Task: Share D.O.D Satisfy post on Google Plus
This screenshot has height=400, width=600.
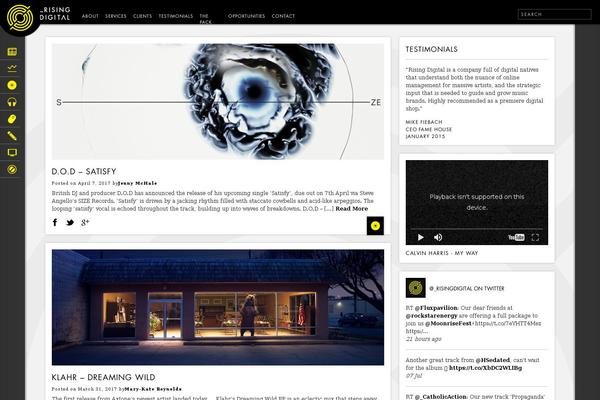Action: tap(85, 222)
